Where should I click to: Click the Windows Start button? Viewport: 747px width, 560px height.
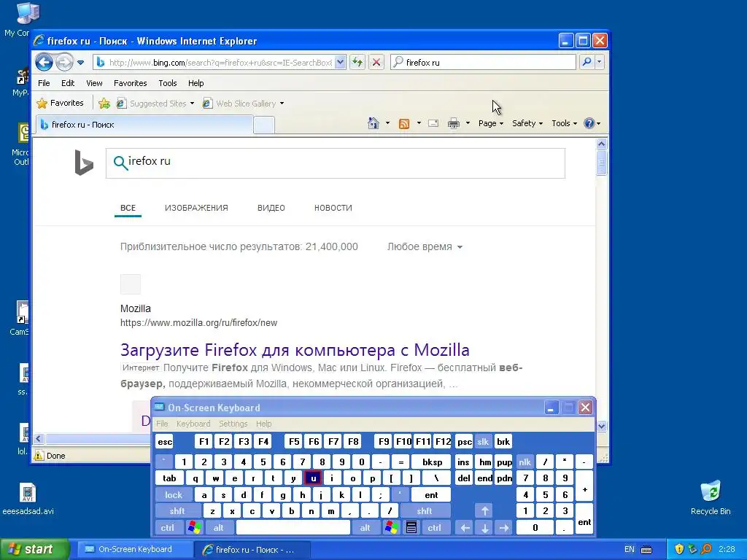[34, 549]
